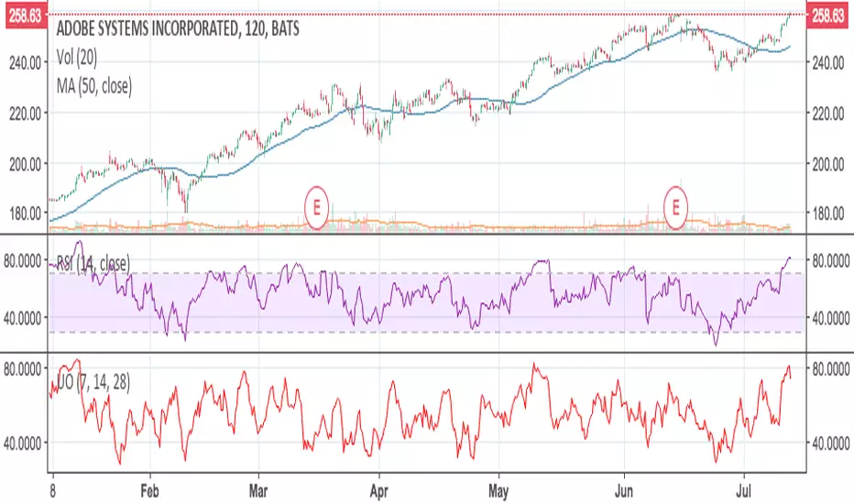Click the 'Apr' label on the time axis
854x504 pixels.
378,491
